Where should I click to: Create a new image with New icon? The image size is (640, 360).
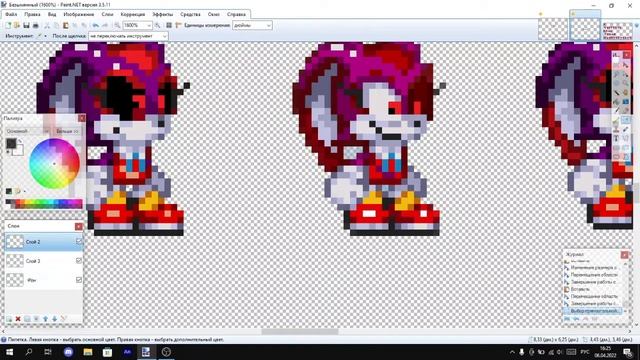8,25
